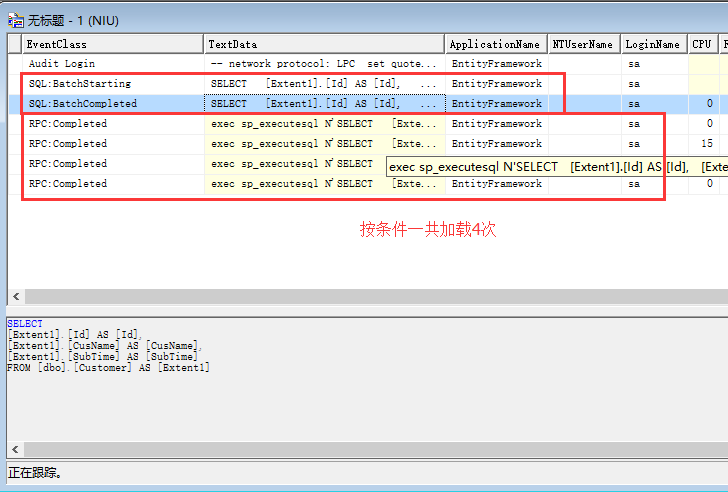This screenshot has width=728, height=492.
Task: Select the LoginName column header
Action: tap(653, 44)
